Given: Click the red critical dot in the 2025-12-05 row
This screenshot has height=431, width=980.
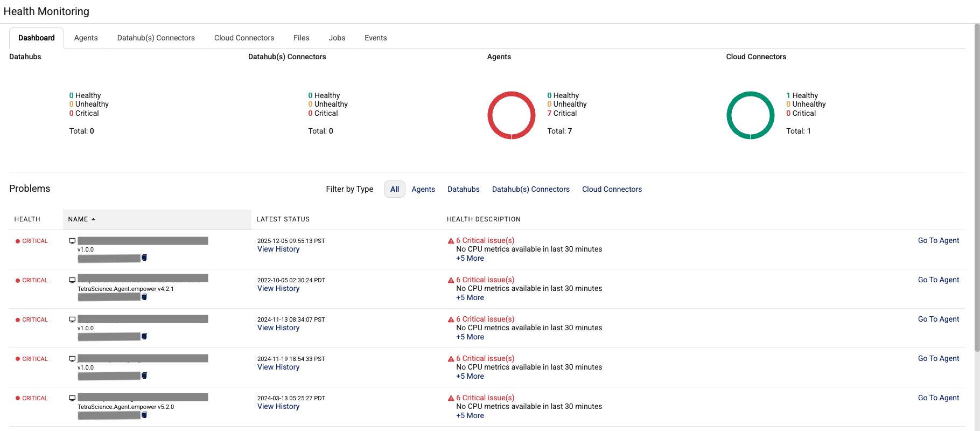Looking at the screenshot, I should tap(18, 241).
